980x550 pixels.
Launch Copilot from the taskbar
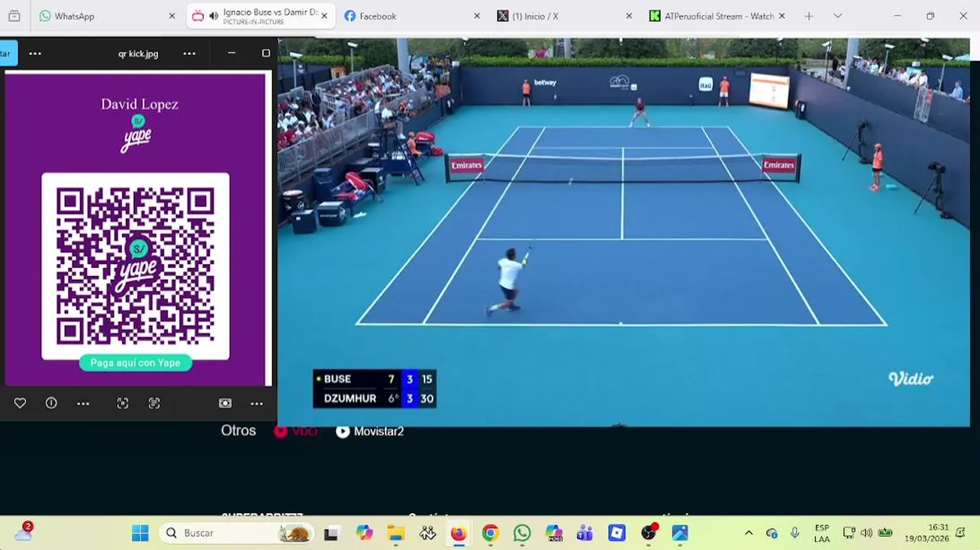(364, 532)
